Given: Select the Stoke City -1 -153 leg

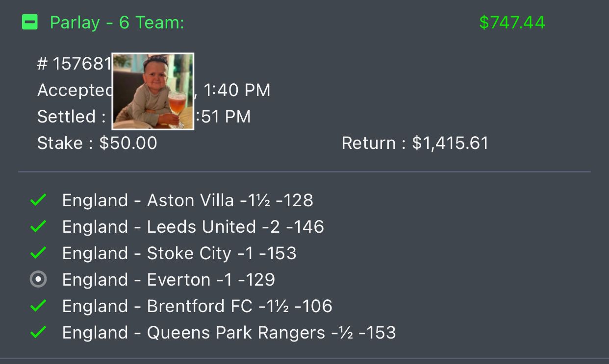Looking at the screenshot, I should (179, 253).
